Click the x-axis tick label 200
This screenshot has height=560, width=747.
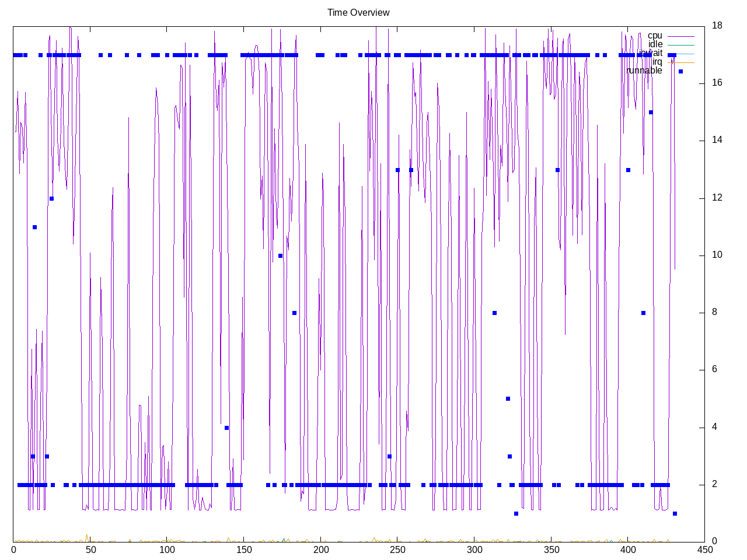320,549
